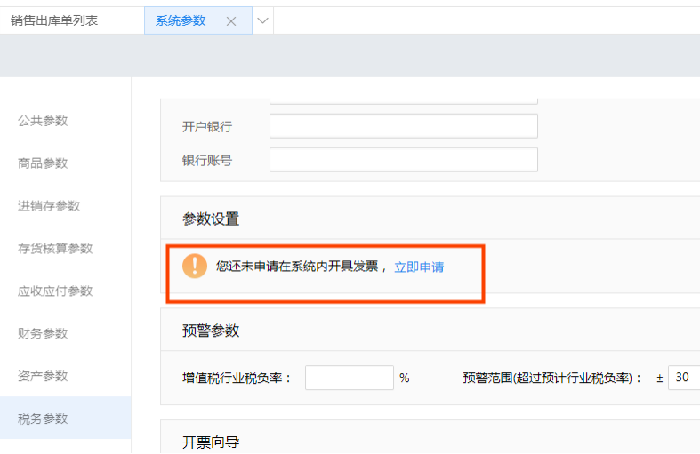700x454 pixels.
Task: Select the 系统参数 tab
Action: (181, 21)
